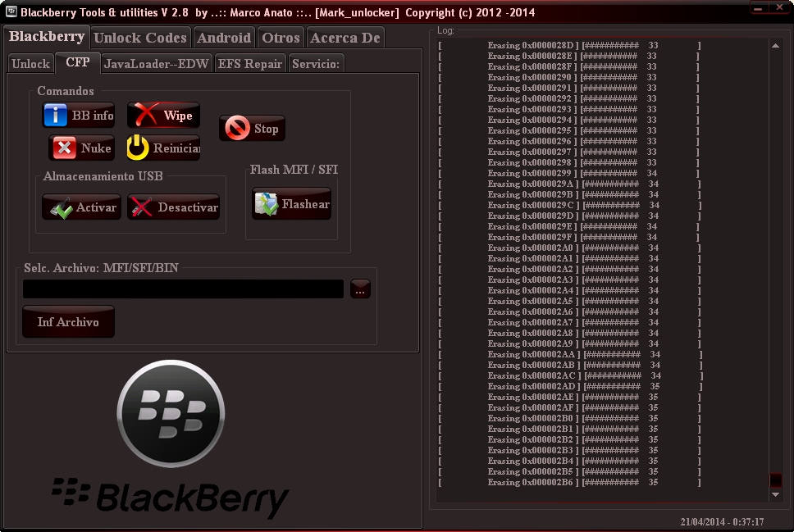This screenshot has width=794, height=532.
Task: Click the app icon in title bar
Action: pyautogui.click(x=11, y=11)
